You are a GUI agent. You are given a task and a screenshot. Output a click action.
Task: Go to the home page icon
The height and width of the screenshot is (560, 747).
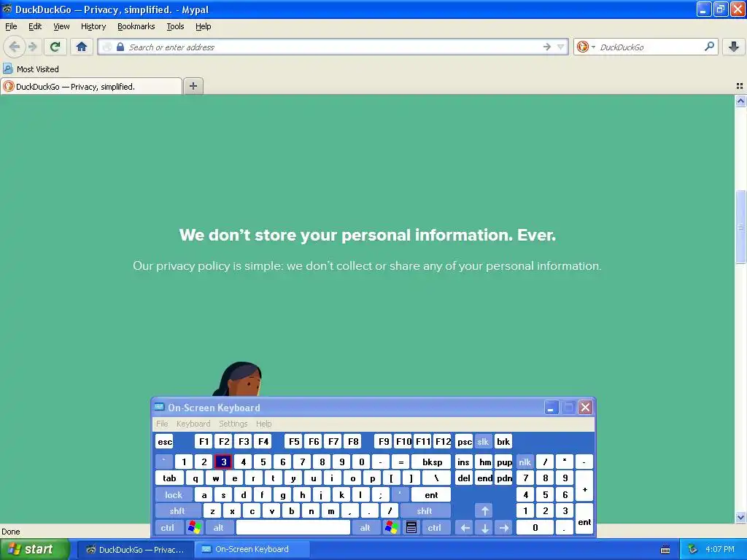click(82, 47)
